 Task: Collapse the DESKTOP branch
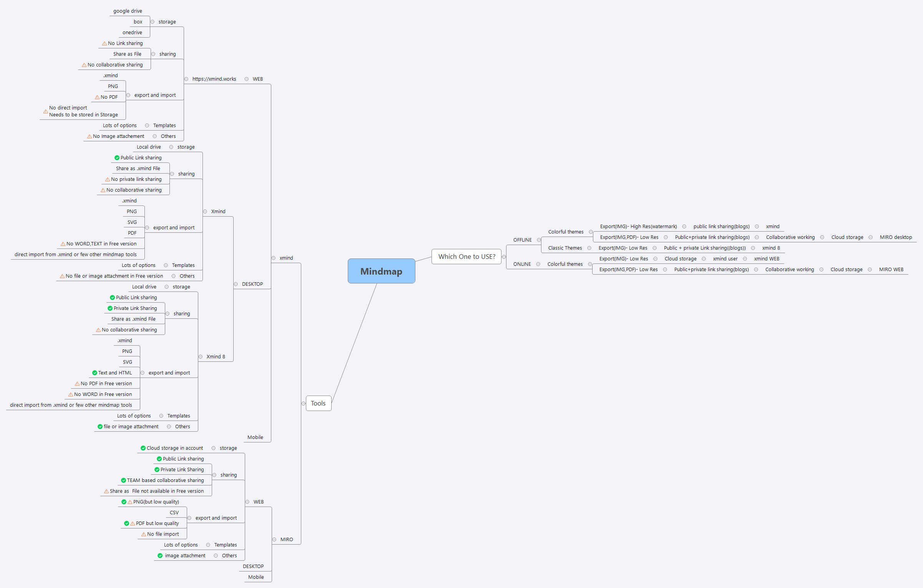pyautogui.click(x=236, y=284)
